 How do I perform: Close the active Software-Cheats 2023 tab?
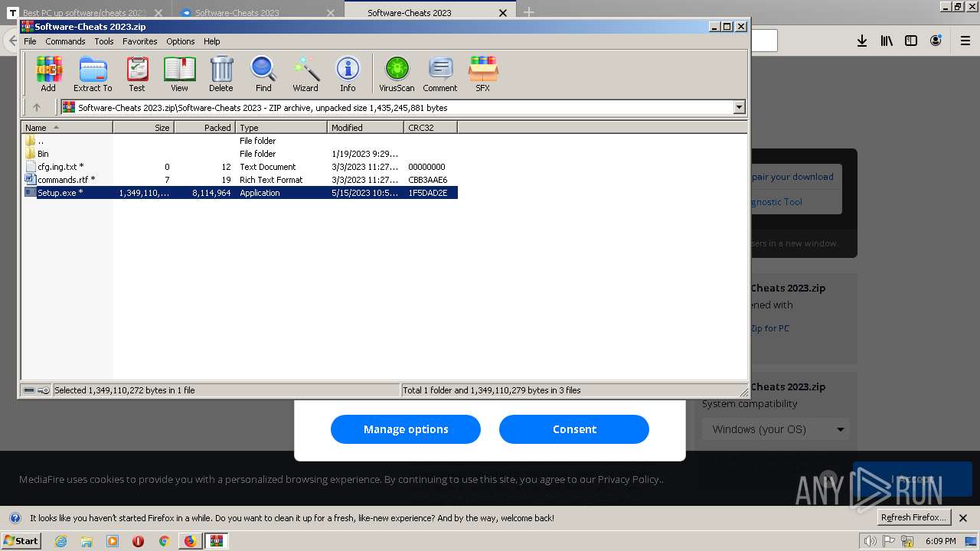pos(503,13)
